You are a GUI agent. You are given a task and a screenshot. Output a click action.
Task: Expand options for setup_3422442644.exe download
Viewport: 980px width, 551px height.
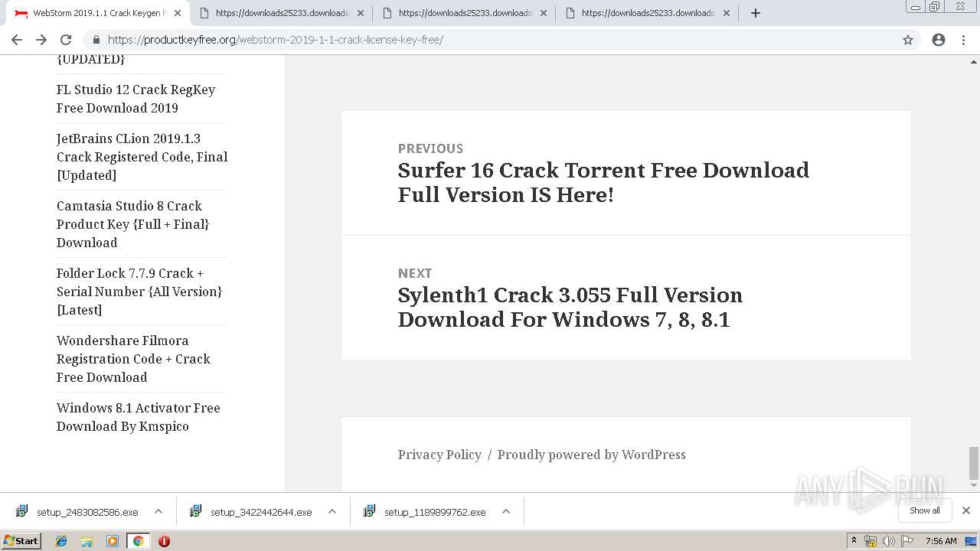(x=332, y=511)
